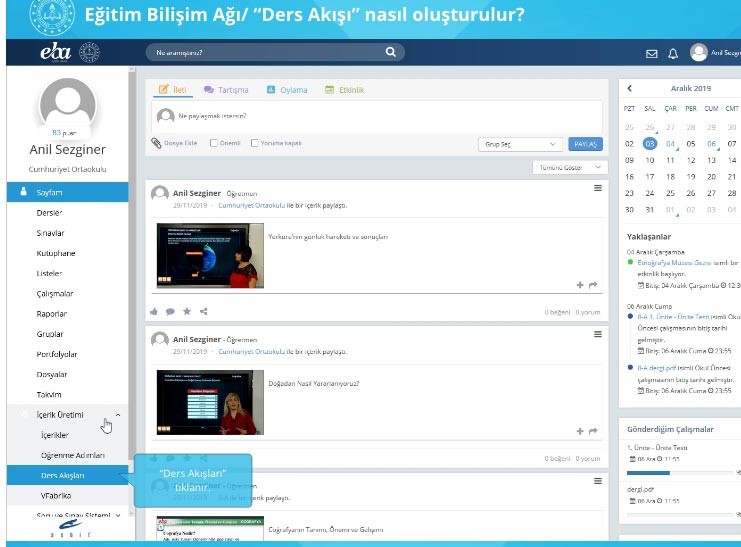741x547 pixels.
Task: Open the first post's hamburger menu
Action: (x=598, y=188)
